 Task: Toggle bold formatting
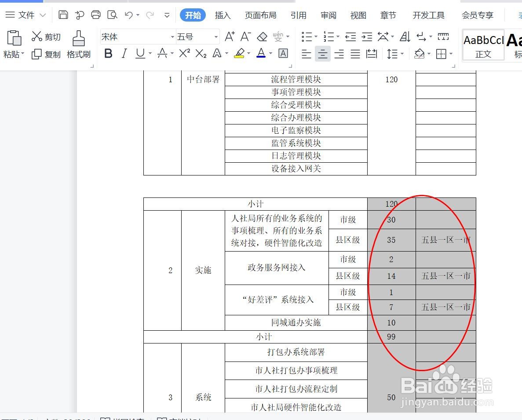tap(108, 54)
